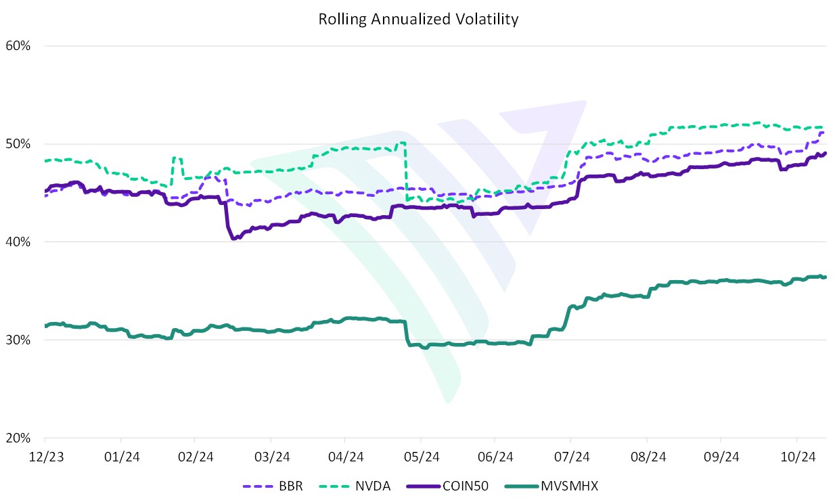Select the MVSMHX legend label
The width and height of the screenshot is (837, 504).
click(570, 486)
